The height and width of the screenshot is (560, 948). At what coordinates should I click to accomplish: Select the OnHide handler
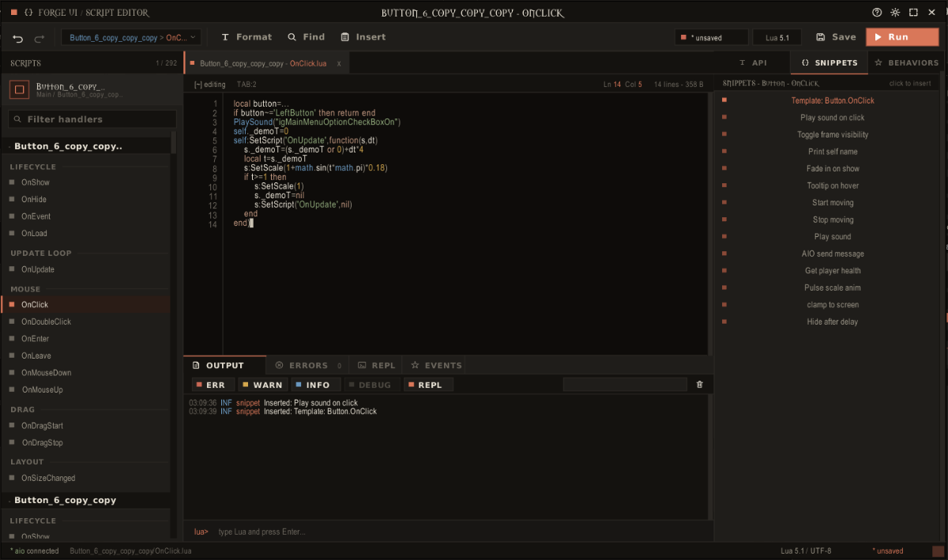86,200
